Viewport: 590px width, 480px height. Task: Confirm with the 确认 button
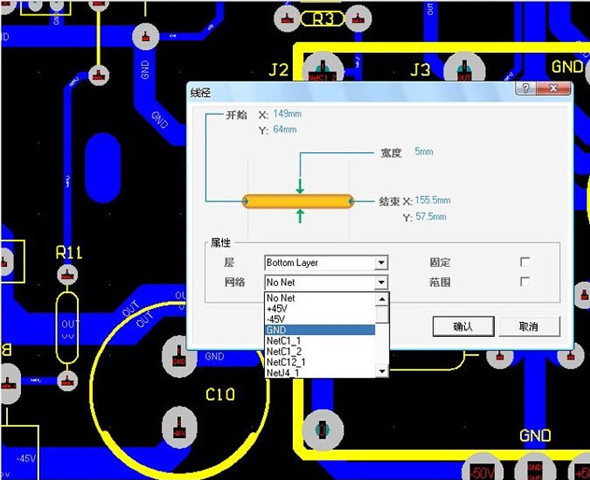[x=463, y=327]
